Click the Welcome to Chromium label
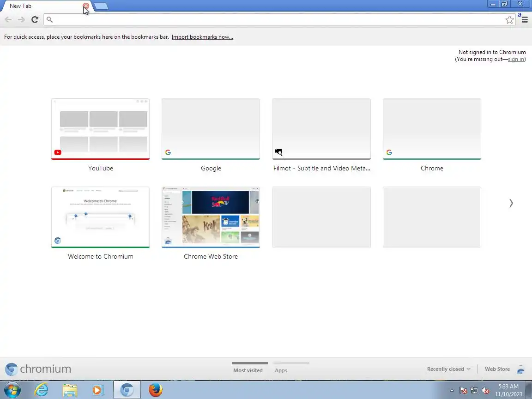Screen dimensions: 532x399 (x=100, y=256)
